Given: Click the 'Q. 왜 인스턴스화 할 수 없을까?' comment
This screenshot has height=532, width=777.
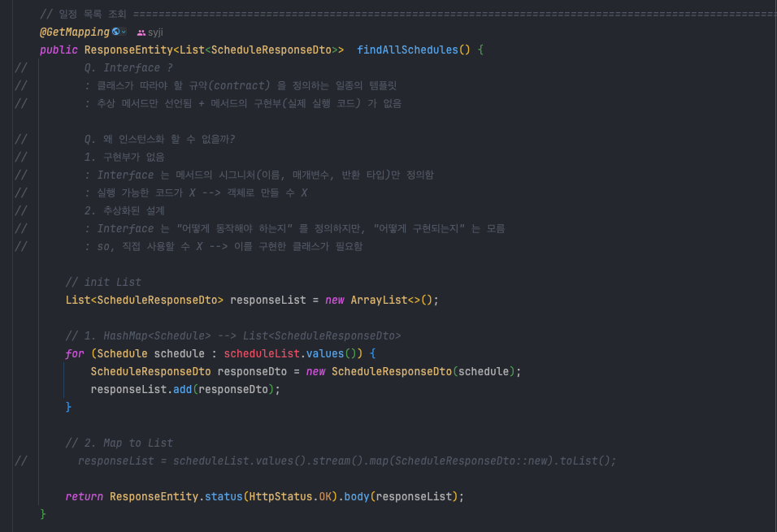Looking at the screenshot, I should point(159,139).
